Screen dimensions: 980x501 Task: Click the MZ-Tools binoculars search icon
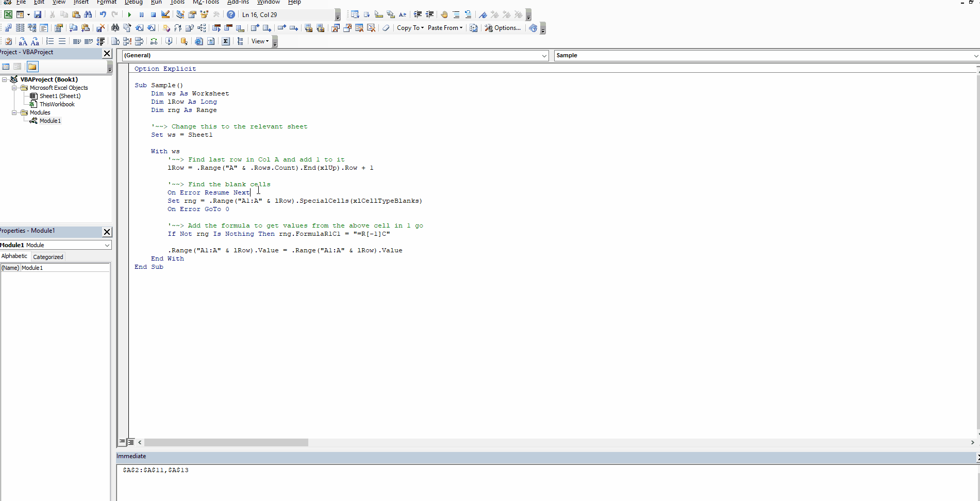pyautogui.click(x=115, y=28)
